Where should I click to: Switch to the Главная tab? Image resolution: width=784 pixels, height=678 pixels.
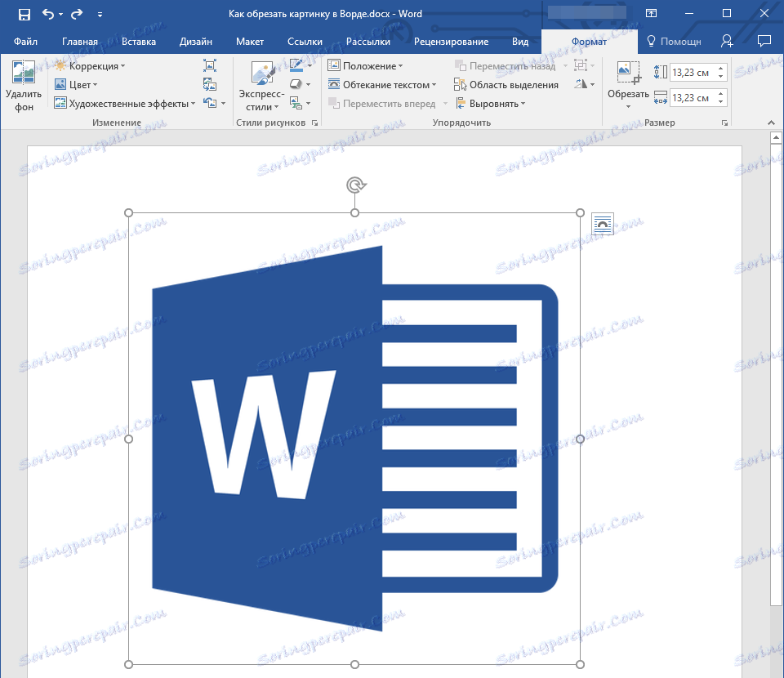coord(80,42)
